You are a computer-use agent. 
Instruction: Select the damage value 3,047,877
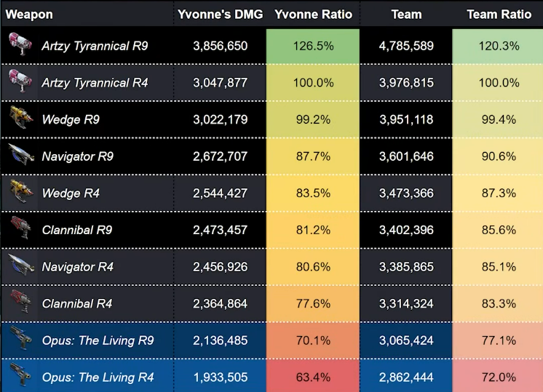221,83
